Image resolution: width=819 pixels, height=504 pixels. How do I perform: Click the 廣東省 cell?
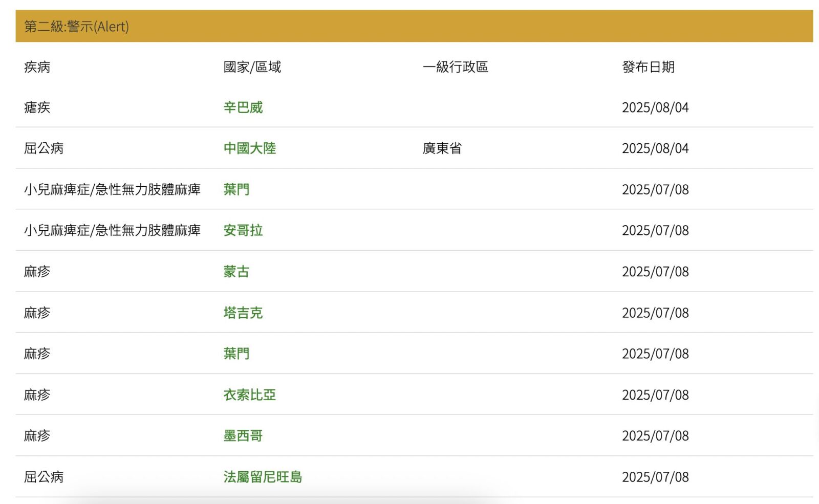[x=442, y=148]
